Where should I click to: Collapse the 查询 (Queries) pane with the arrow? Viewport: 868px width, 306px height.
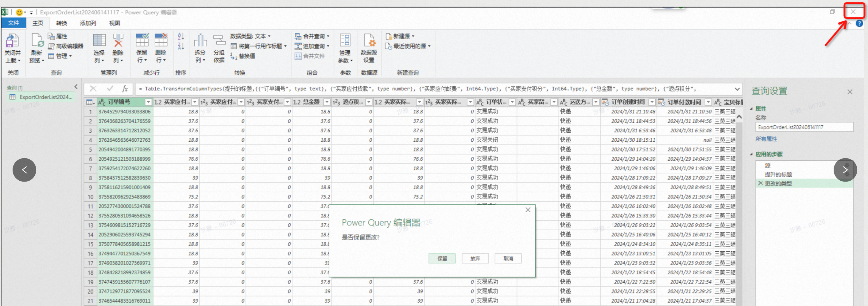point(76,87)
